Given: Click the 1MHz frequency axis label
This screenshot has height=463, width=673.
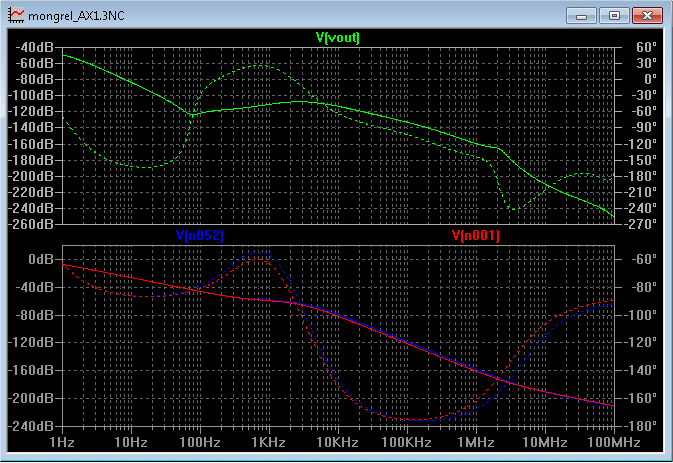Looking at the screenshot, I should 476,442.
